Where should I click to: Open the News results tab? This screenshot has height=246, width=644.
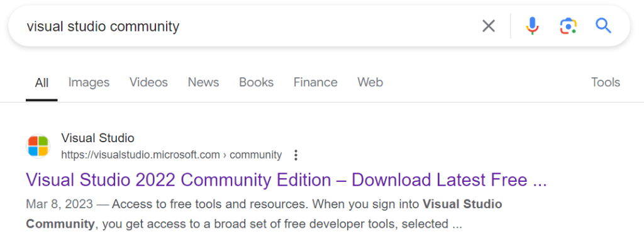[203, 82]
